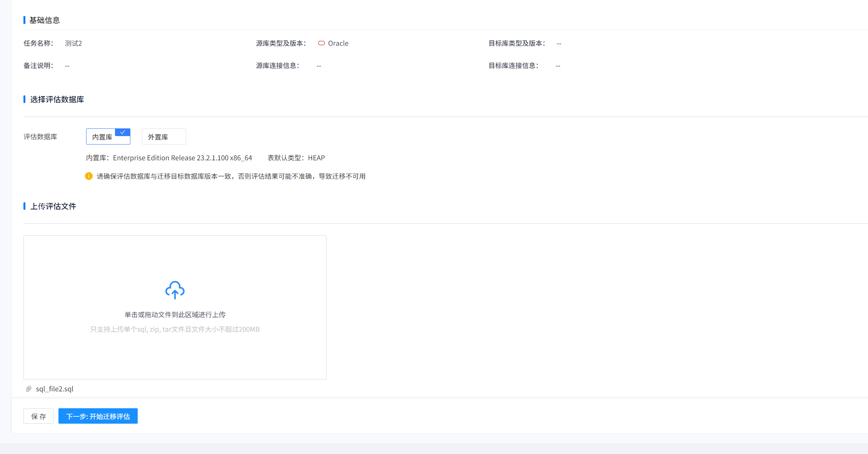This screenshot has width=868, height=454.
Task: Click the 上传评估文件 section heading
Action: [53, 206]
